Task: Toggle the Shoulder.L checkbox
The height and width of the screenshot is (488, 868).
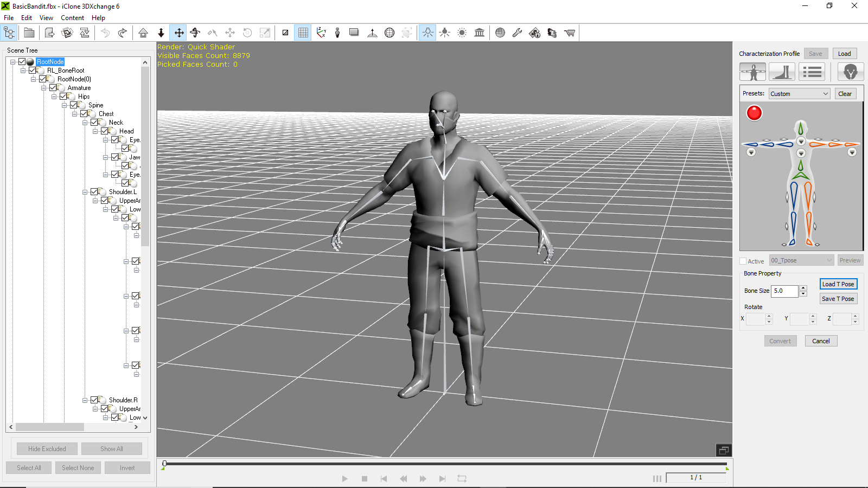Action: [x=94, y=192]
